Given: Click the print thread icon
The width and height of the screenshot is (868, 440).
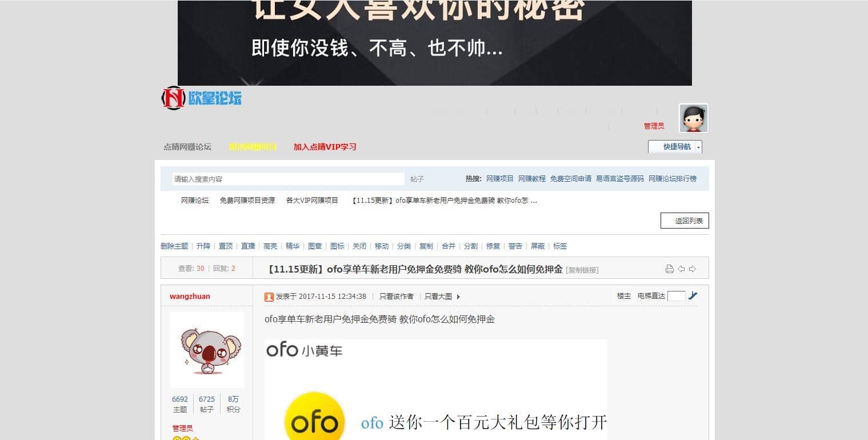Looking at the screenshot, I should click(669, 269).
